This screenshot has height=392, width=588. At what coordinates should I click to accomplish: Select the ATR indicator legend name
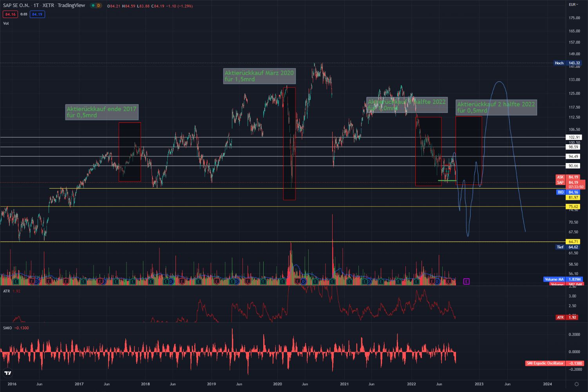(7, 291)
